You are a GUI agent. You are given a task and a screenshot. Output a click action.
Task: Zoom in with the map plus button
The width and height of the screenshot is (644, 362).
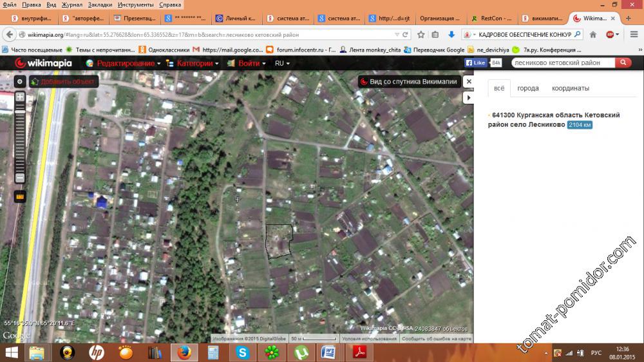coord(20,97)
